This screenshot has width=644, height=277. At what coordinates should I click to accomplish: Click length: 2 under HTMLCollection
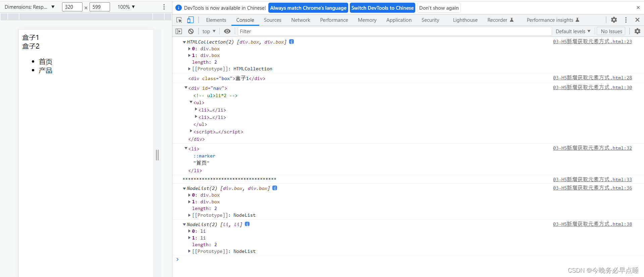[x=204, y=62]
